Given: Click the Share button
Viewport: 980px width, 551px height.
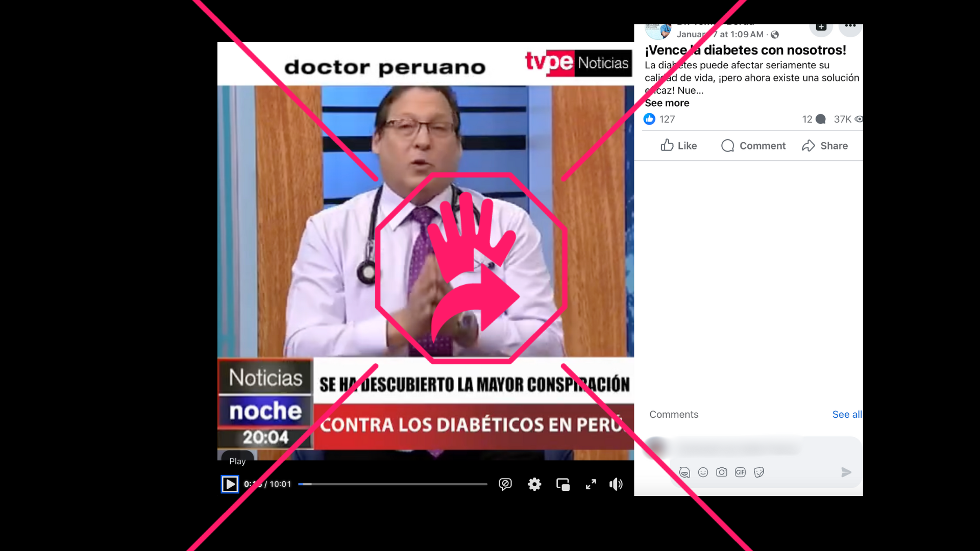Looking at the screenshot, I should coord(824,145).
